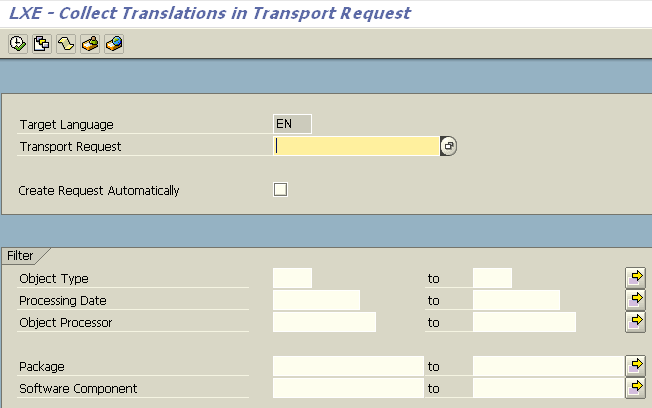Click the Processing Date upper limit field
The image size is (652, 408).
click(516, 300)
